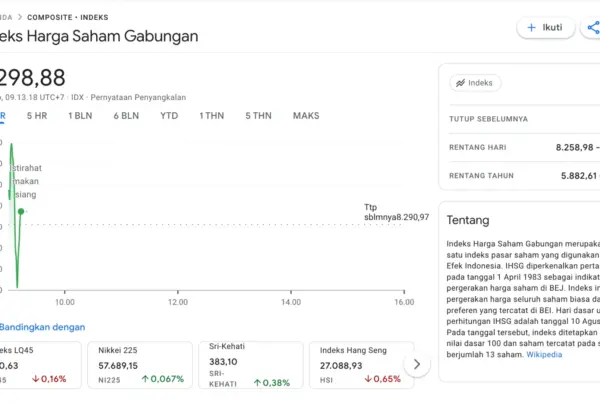Click the green current price point on chart
Image resolution: width=600 pixels, height=403 pixels.
click(x=21, y=211)
